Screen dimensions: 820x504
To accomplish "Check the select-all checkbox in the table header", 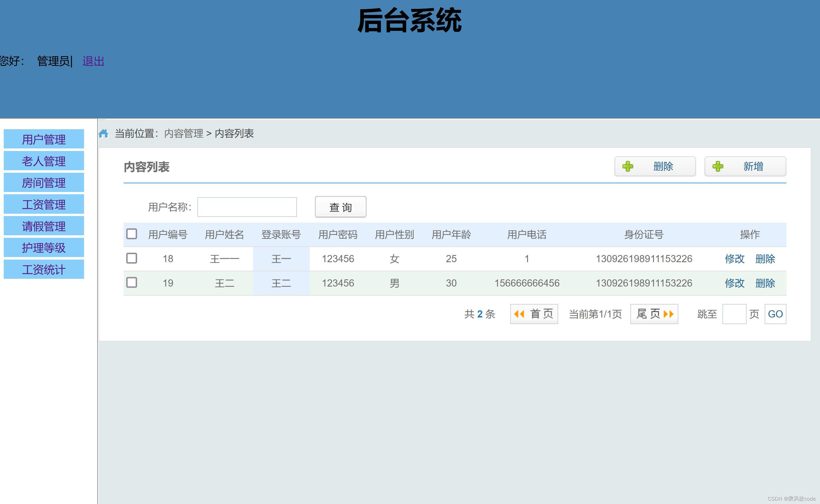I will click(x=132, y=234).
